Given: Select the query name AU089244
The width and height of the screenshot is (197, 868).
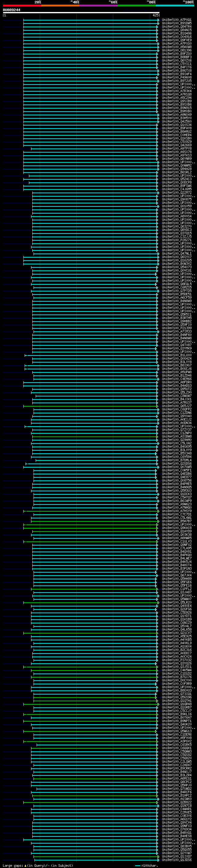Looking at the screenshot, I should pos(11,10).
